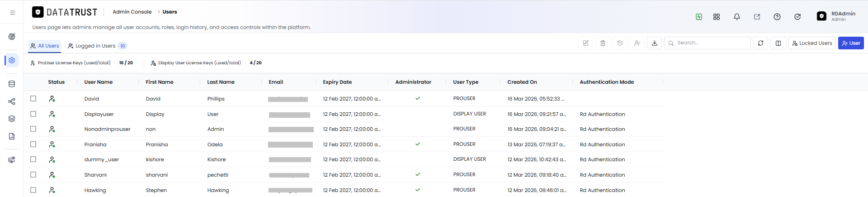
Task: Click the history clock toolbar icon
Action: (x=620, y=43)
